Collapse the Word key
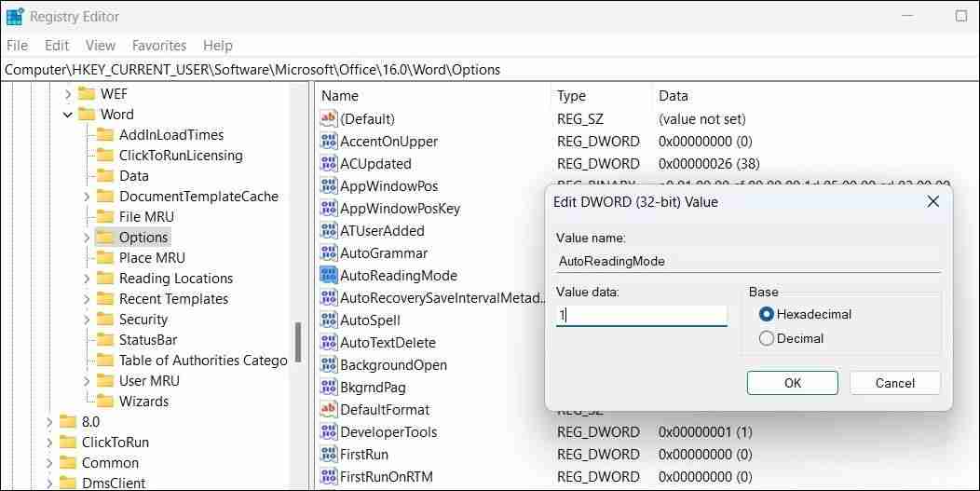 point(67,116)
